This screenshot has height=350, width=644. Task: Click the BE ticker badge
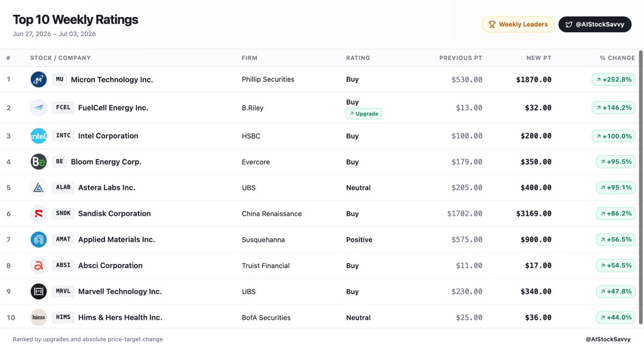(60, 162)
